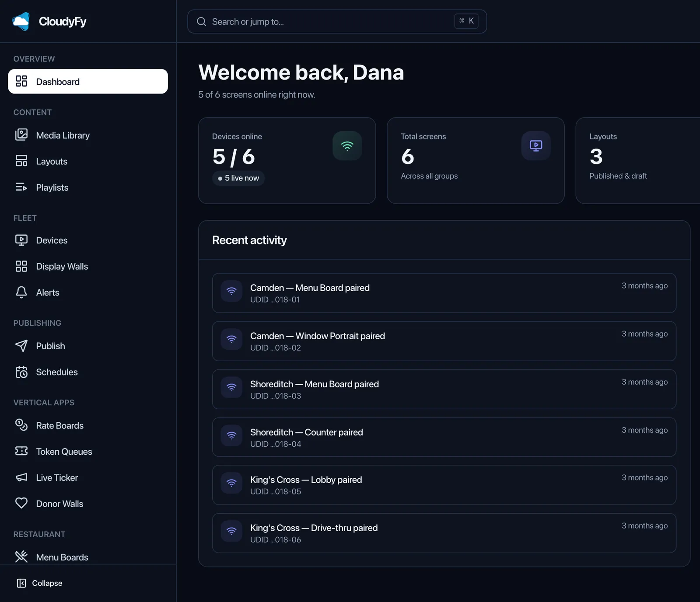
Task: Click the Playlists list-play icon
Action: (x=21, y=187)
